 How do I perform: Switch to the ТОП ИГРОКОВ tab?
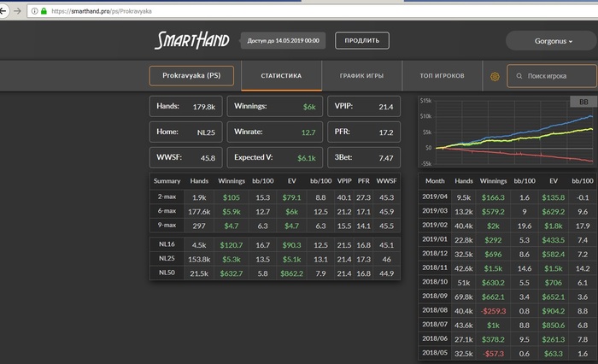(442, 75)
